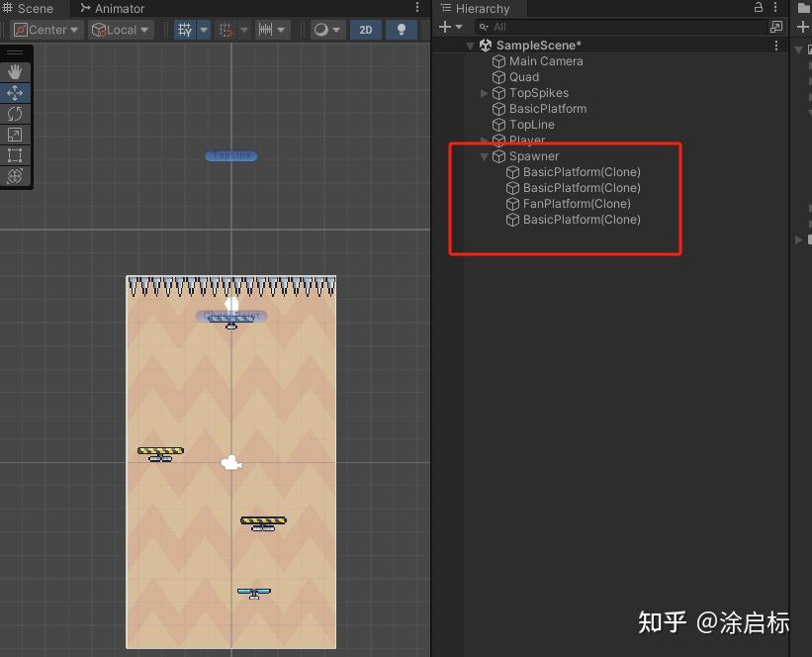Toggle 2D view mode
The width and height of the screenshot is (812, 657).
366,30
